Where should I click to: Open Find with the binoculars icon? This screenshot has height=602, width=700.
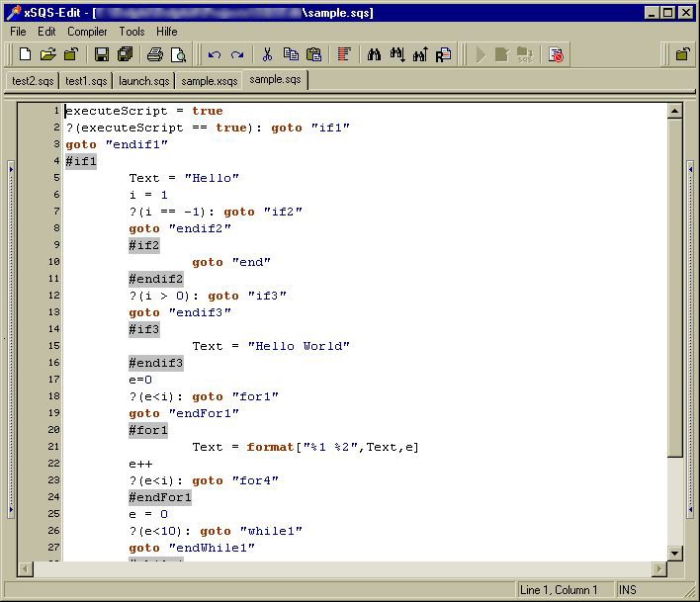point(374,54)
